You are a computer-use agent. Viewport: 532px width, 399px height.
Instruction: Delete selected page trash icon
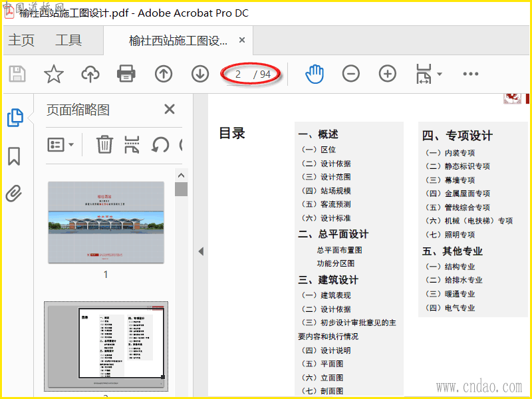point(104,144)
